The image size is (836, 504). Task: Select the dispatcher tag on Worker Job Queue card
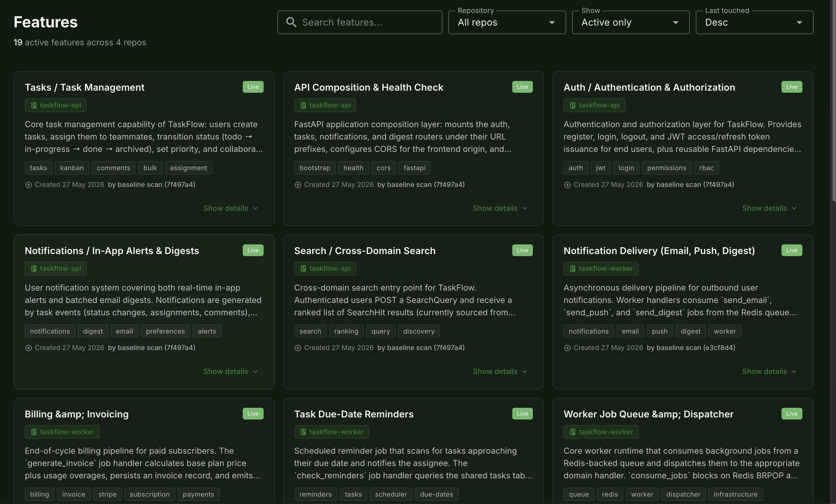click(683, 495)
